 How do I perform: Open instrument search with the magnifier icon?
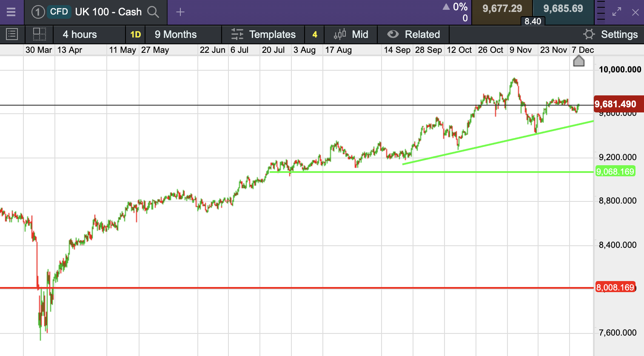click(153, 12)
